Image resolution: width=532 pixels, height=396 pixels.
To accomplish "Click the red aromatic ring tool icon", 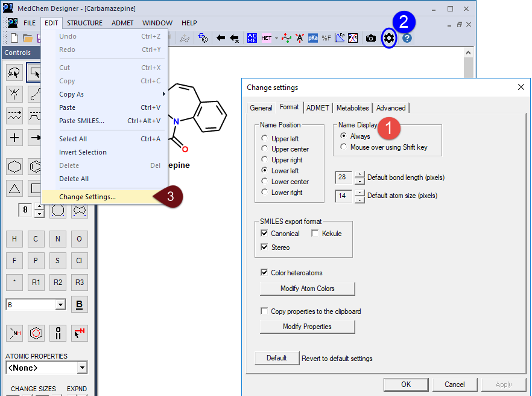I will point(36,333).
